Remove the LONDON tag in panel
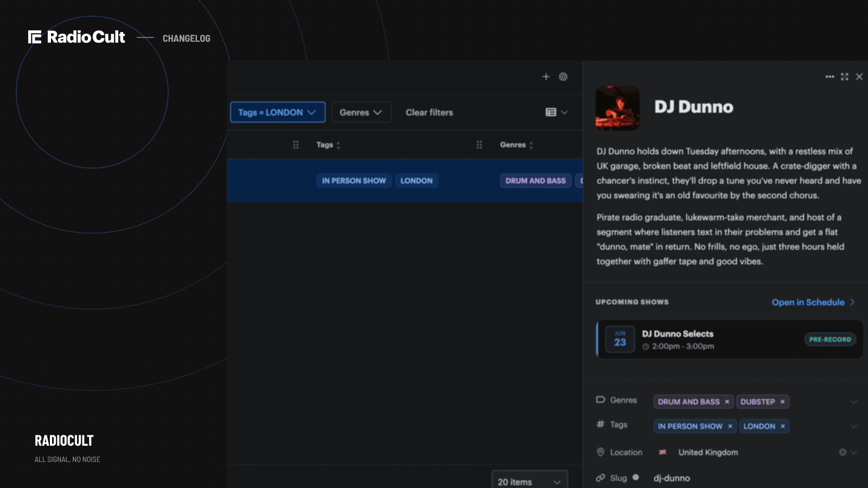The height and width of the screenshot is (488, 868). point(783,426)
